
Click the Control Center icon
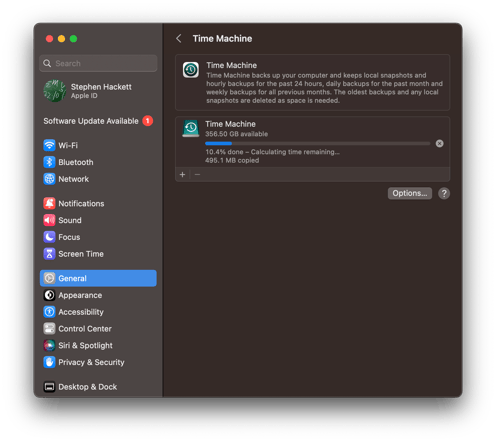tap(49, 329)
